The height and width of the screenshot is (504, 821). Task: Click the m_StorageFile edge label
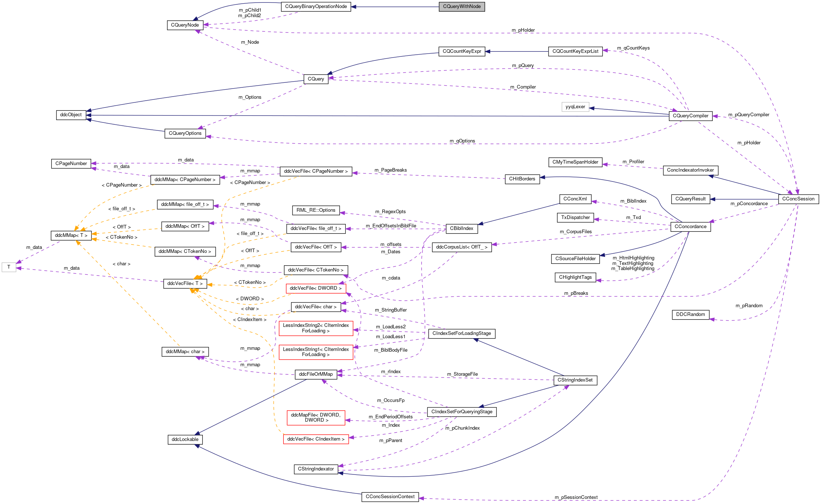pyautogui.click(x=462, y=374)
